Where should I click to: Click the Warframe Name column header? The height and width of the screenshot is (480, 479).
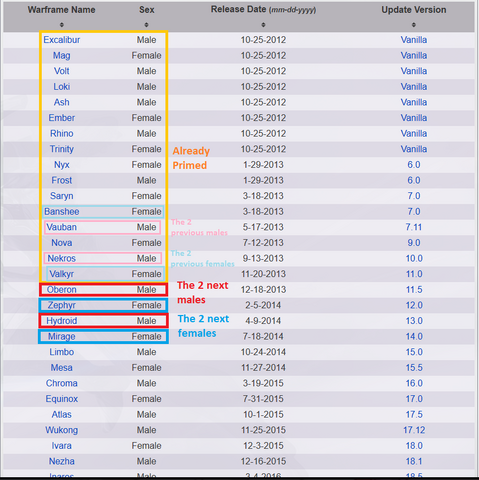click(62, 10)
